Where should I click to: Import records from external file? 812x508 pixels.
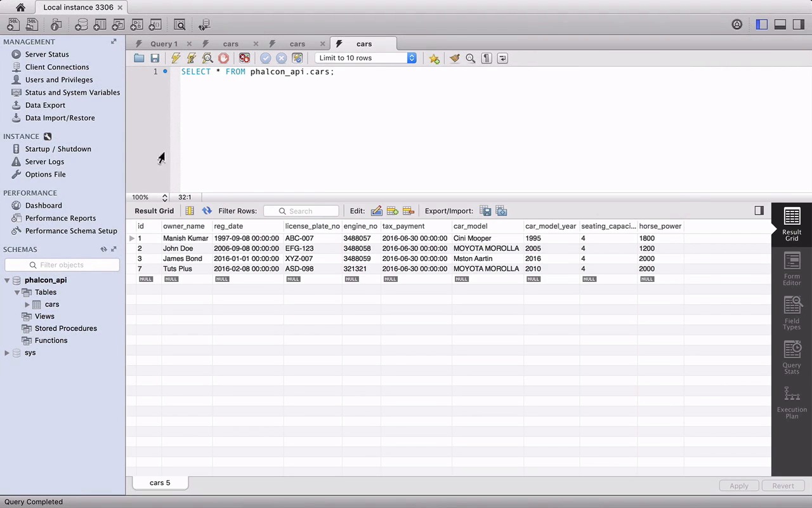point(501,211)
